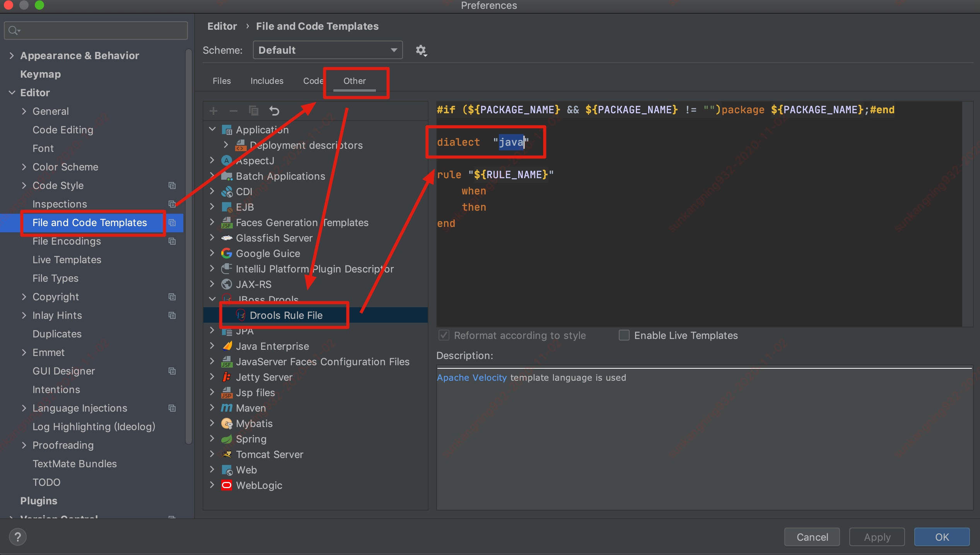
Task: Open the Apache Velocity link
Action: [x=471, y=378]
